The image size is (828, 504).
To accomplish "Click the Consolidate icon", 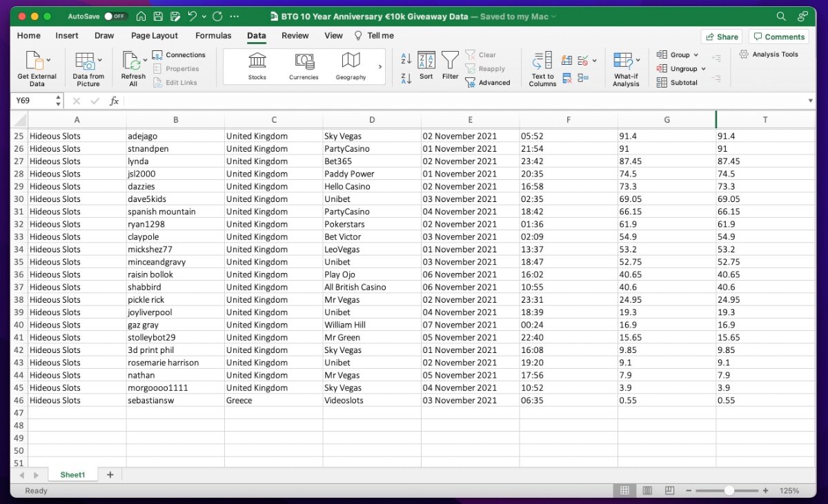I will (583, 78).
